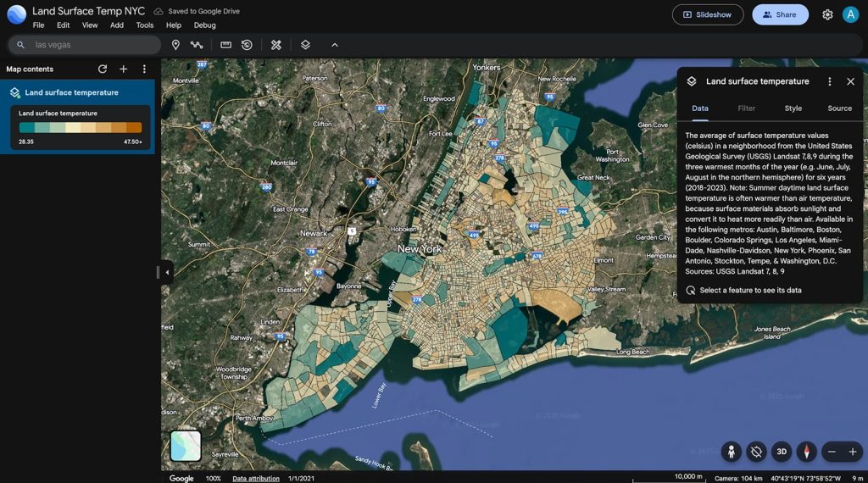Click the Add placemark pin icon
This screenshot has height=483, width=868.
click(x=175, y=45)
